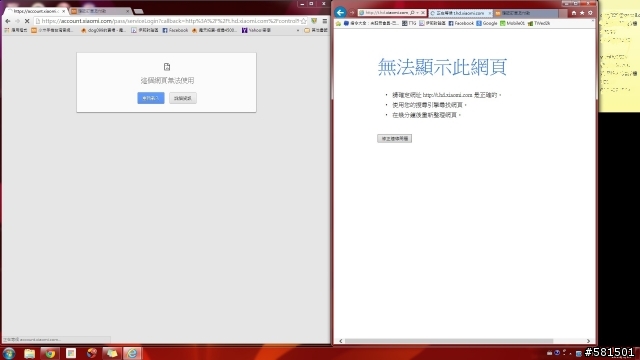
Task: Open the Other bookmarks folder in Chrome
Action: (x=316, y=30)
